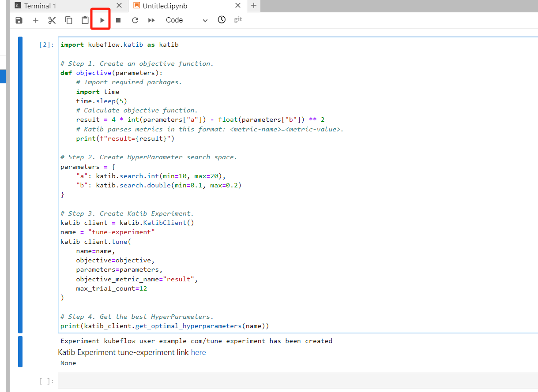
Task: Restart the kernel with the circular arrow icon
Action: click(x=135, y=20)
